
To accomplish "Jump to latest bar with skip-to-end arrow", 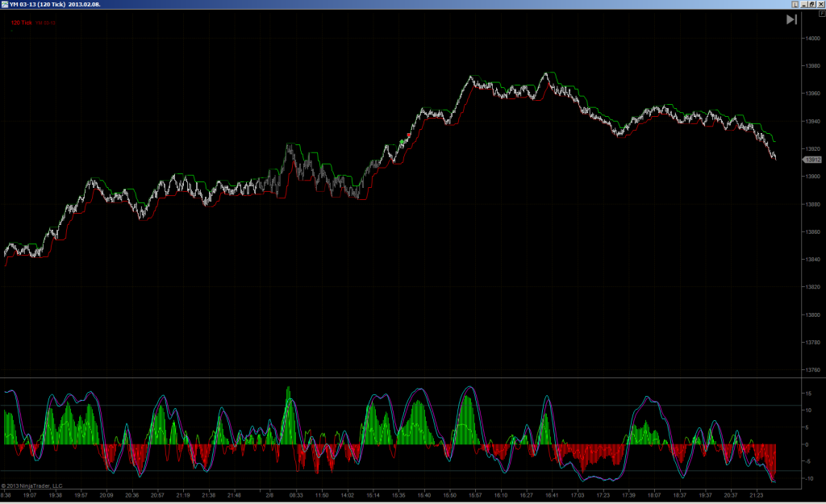I will pos(791,19).
